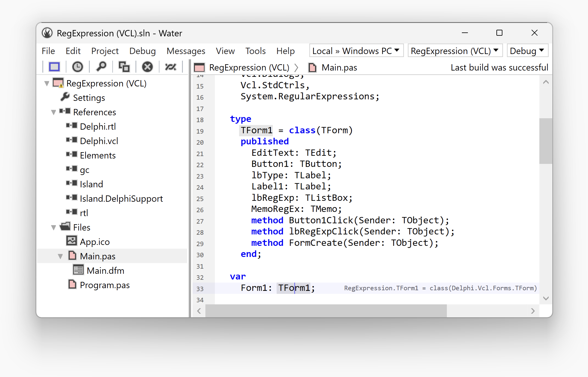Click the circled X icon in the toolbar
Viewport: 588px width, 377px height.
[x=147, y=67]
